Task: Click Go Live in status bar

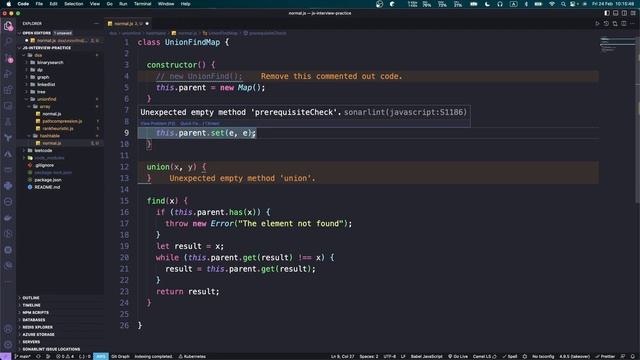Action: pyautogui.click(x=458, y=356)
